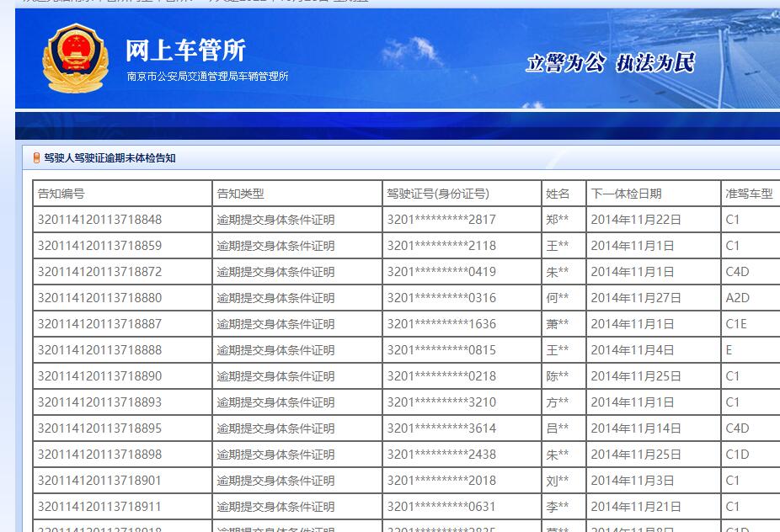Click license number ending in 0316
Image resolution: width=780 pixels, height=532 pixels.
coord(441,298)
